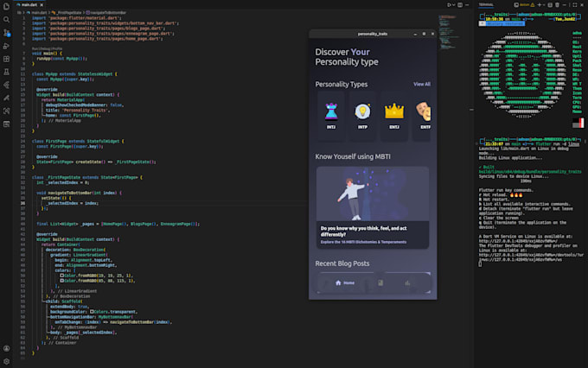Screen dimensions: 588x368
Task: Click the personality_traits window title
Action: point(373,34)
